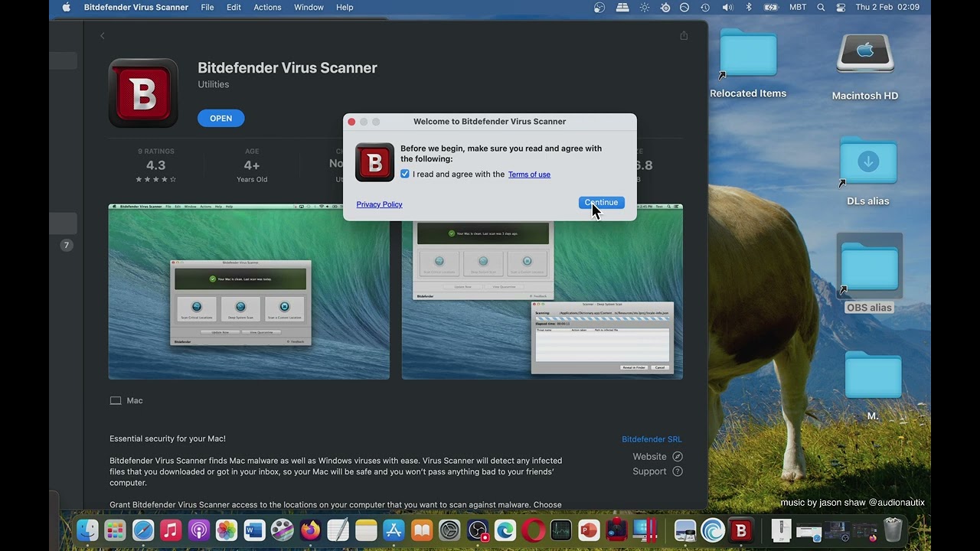Open Microsoft Word from the Dock

point(254,530)
